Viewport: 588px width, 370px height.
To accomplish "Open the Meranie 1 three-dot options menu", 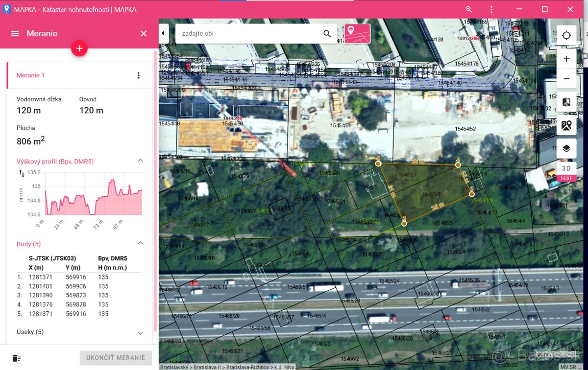I will [138, 75].
